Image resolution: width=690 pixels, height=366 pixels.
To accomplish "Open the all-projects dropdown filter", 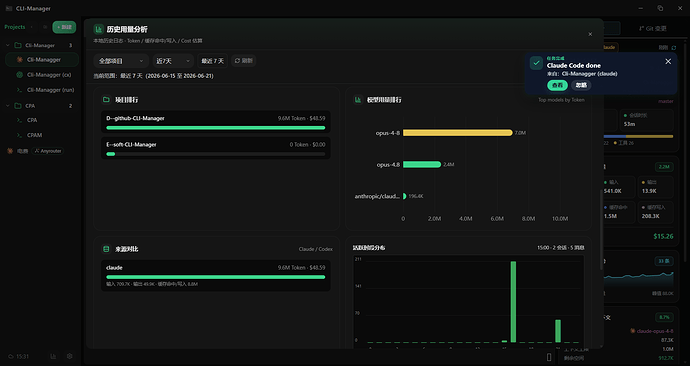I will (x=121, y=61).
